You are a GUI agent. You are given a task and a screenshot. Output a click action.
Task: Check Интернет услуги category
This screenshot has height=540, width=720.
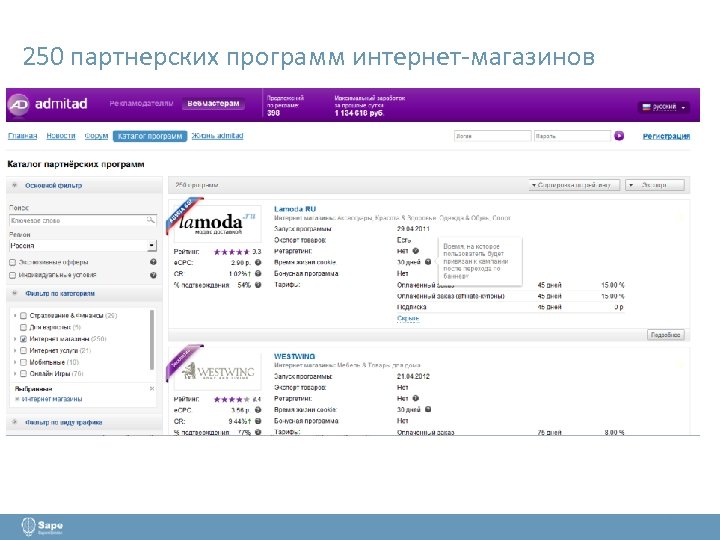pyautogui.click(x=23, y=350)
